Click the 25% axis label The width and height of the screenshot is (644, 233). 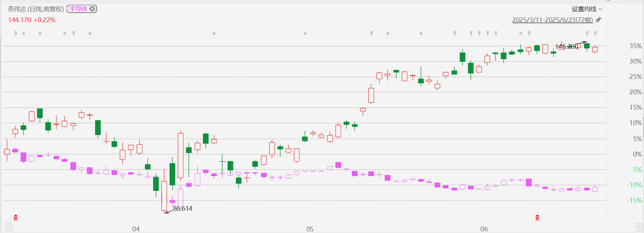635,77
